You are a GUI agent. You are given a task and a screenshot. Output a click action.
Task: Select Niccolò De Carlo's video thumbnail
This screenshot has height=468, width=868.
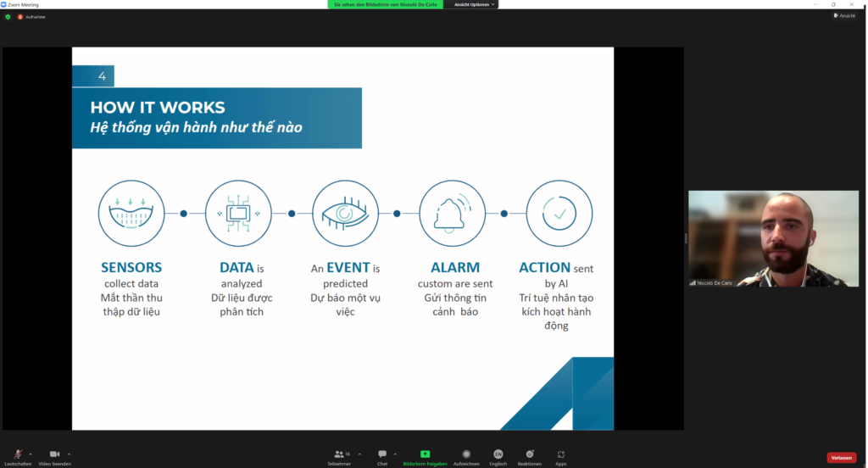(x=773, y=238)
